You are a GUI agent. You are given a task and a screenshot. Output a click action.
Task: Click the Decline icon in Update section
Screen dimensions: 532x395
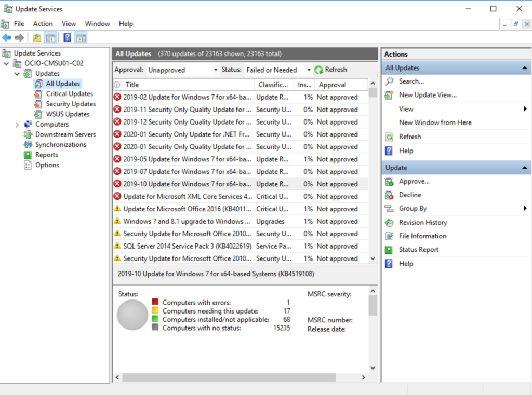(389, 195)
